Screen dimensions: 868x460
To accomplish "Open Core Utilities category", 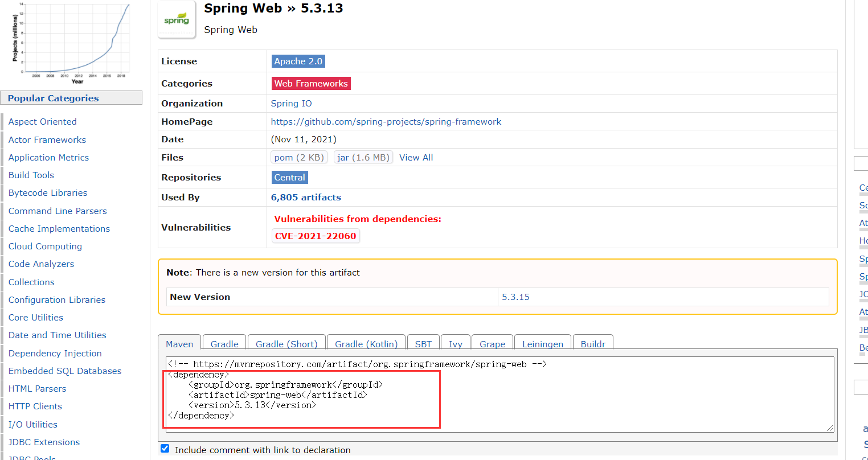I will point(35,318).
